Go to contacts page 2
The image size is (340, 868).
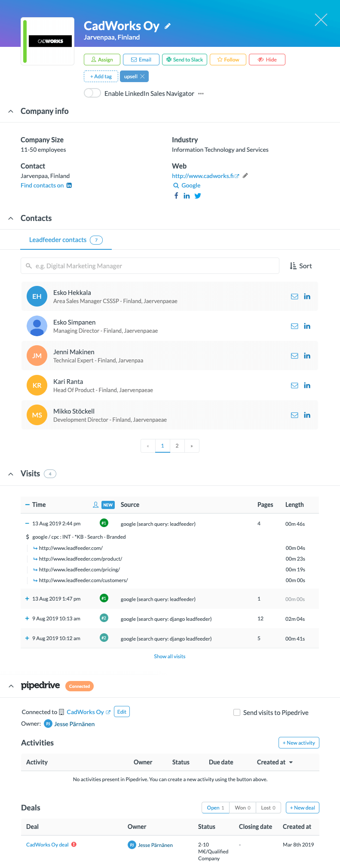click(x=177, y=446)
